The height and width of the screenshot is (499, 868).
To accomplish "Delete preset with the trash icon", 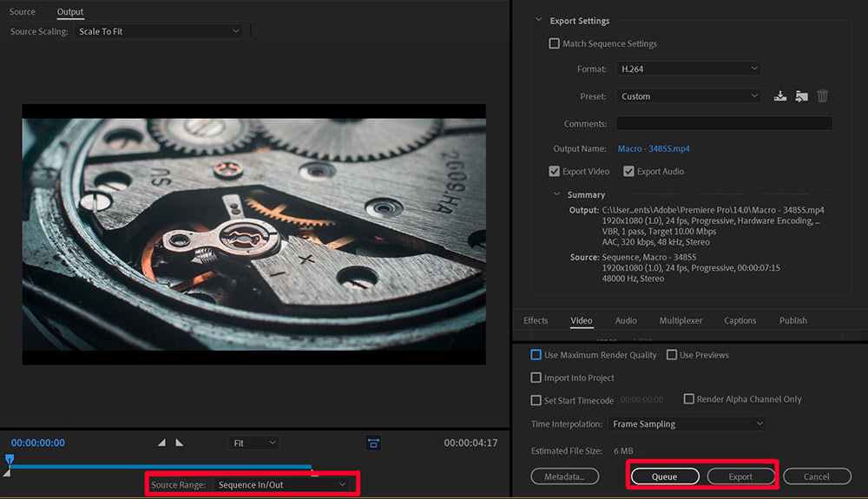I will click(823, 96).
